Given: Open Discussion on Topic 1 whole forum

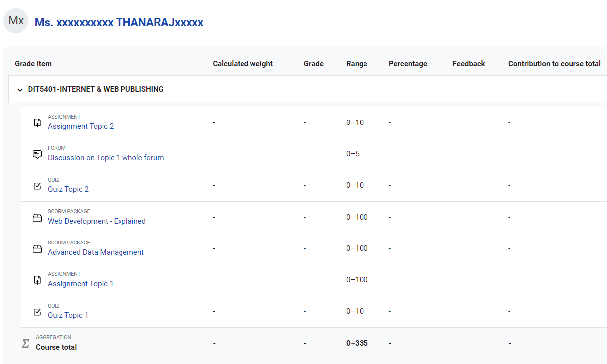Looking at the screenshot, I should pyautogui.click(x=106, y=158).
